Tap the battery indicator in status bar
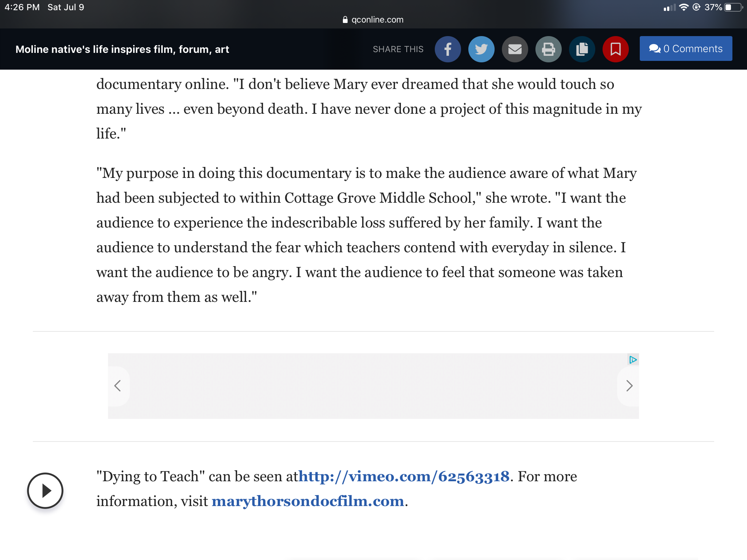The image size is (747, 560). click(733, 7)
